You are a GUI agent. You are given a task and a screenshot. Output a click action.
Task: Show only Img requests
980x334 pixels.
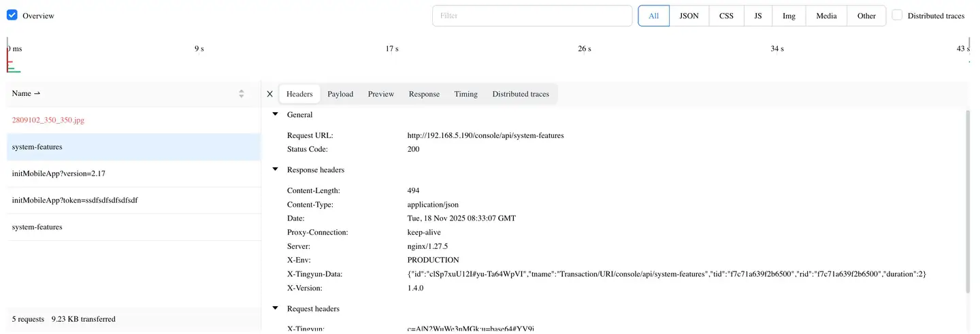(x=789, y=16)
